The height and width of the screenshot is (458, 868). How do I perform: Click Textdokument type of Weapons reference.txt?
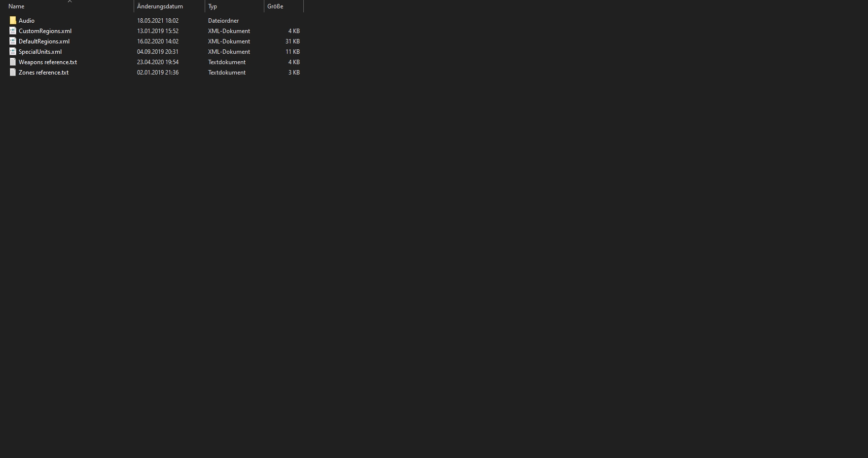pos(227,62)
